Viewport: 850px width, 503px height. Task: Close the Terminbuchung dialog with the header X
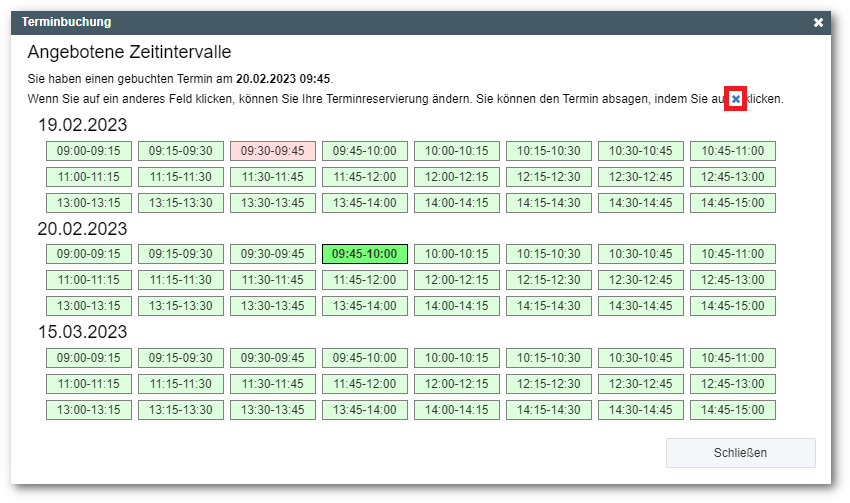[x=818, y=22]
